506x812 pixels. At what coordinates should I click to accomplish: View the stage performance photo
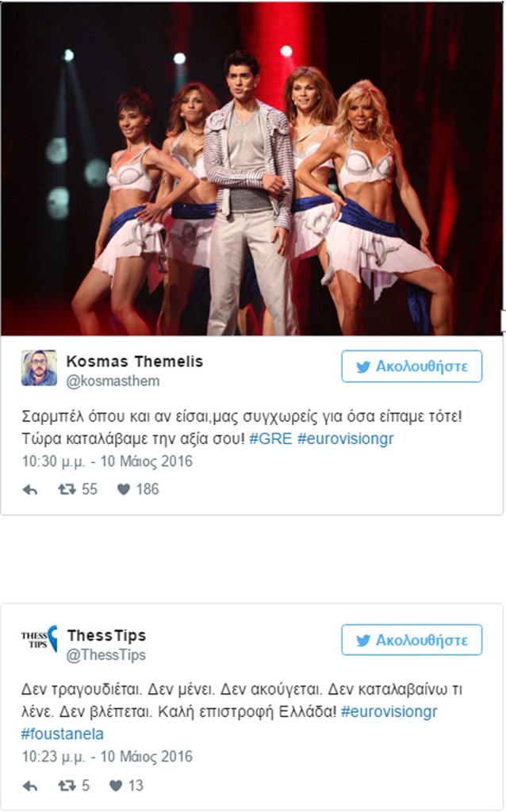click(x=251, y=169)
